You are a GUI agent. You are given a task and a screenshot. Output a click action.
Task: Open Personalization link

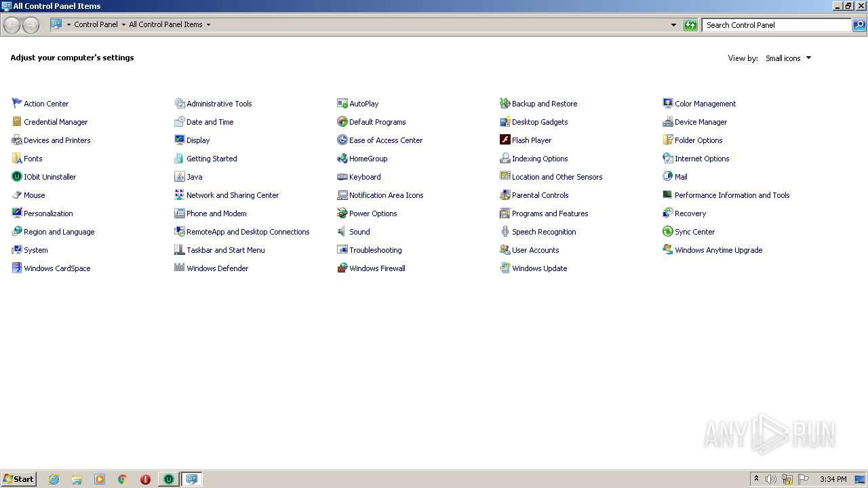click(x=48, y=213)
